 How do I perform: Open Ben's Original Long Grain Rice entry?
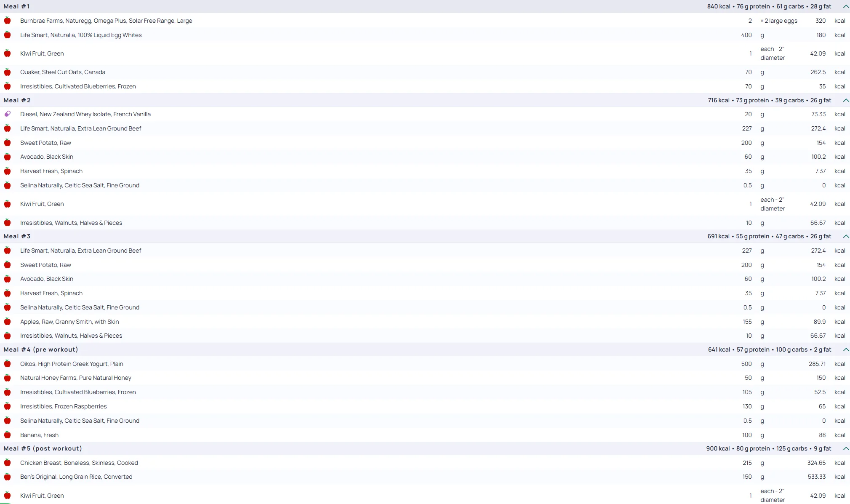(x=76, y=477)
